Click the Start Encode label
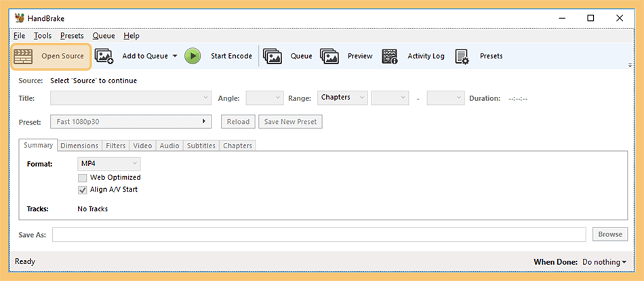644x281 pixels. [x=232, y=56]
